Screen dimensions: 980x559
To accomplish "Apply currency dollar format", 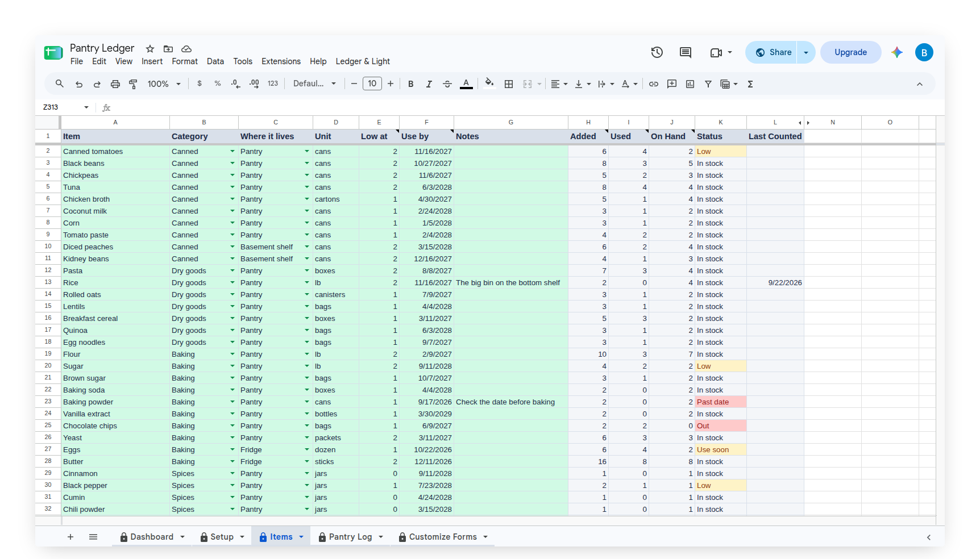I will tap(200, 84).
